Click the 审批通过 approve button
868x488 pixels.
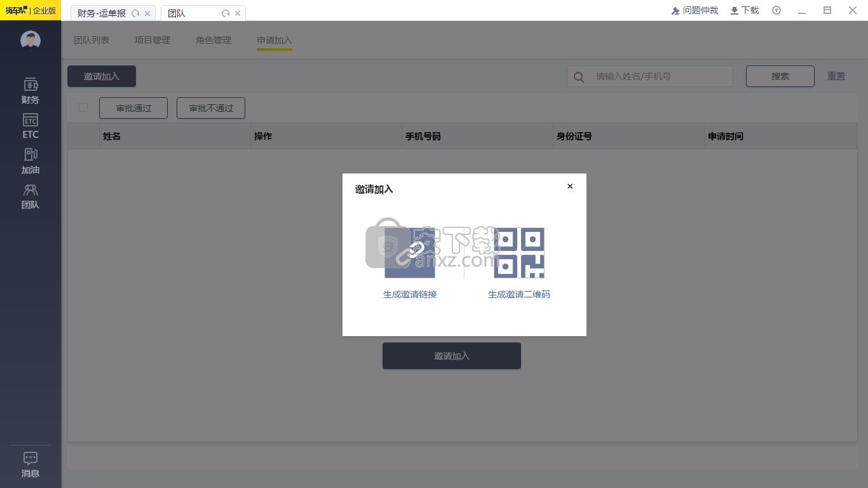[133, 108]
